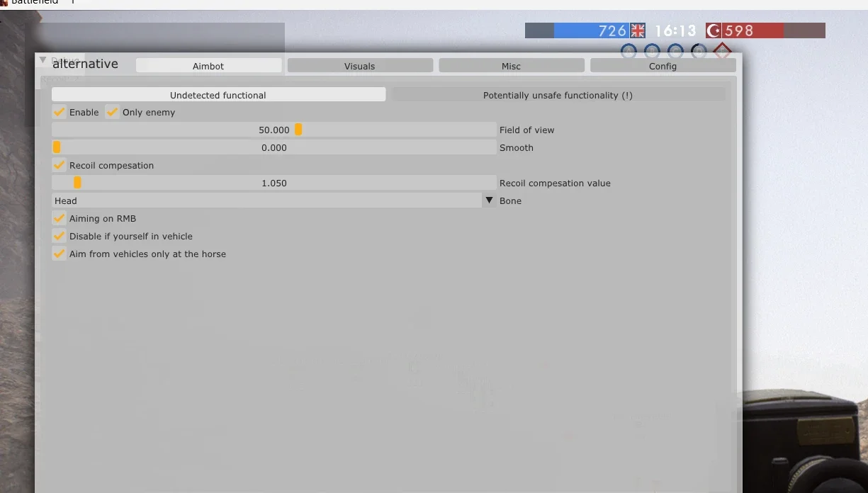Click the Field of view label
Viewport: 868px width, 493px height.
527,130
